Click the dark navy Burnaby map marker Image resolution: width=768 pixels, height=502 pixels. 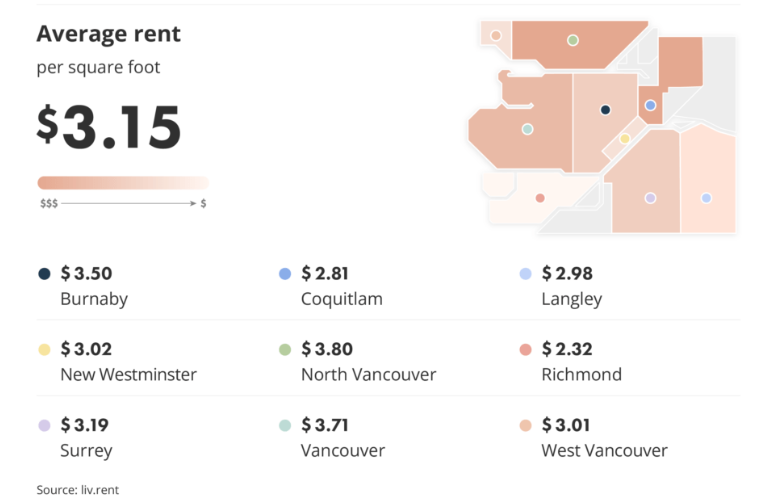(605, 110)
